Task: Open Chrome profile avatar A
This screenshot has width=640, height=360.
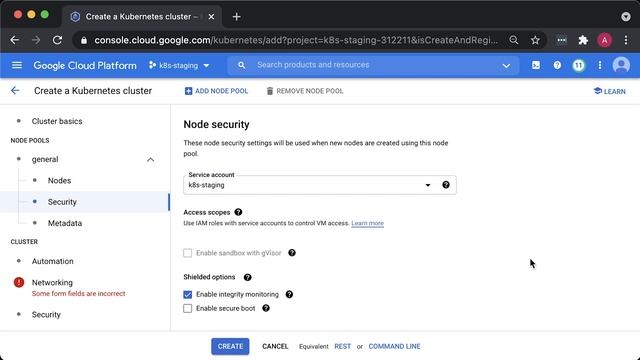Action: click(604, 40)
